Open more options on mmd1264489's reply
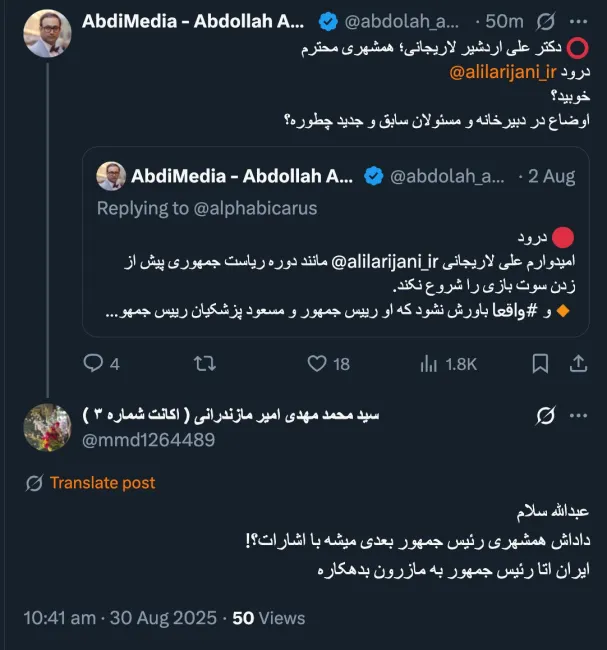 tap(579, 415)
